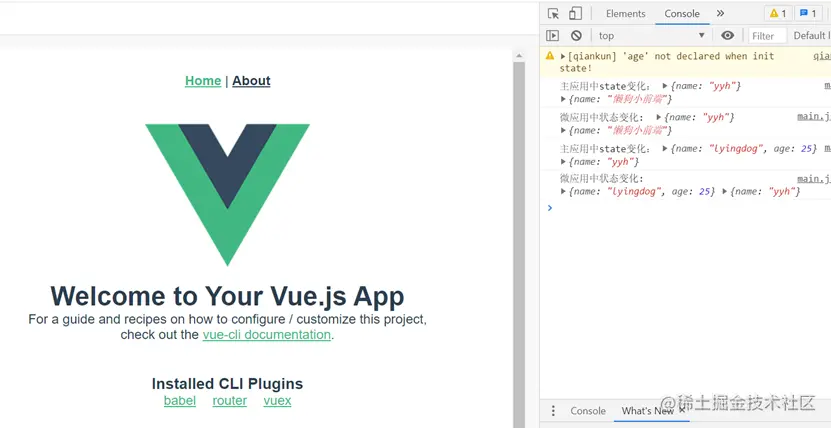Activate the inspect element picker icon
831x428 pixels.
(x=553, y=14)
